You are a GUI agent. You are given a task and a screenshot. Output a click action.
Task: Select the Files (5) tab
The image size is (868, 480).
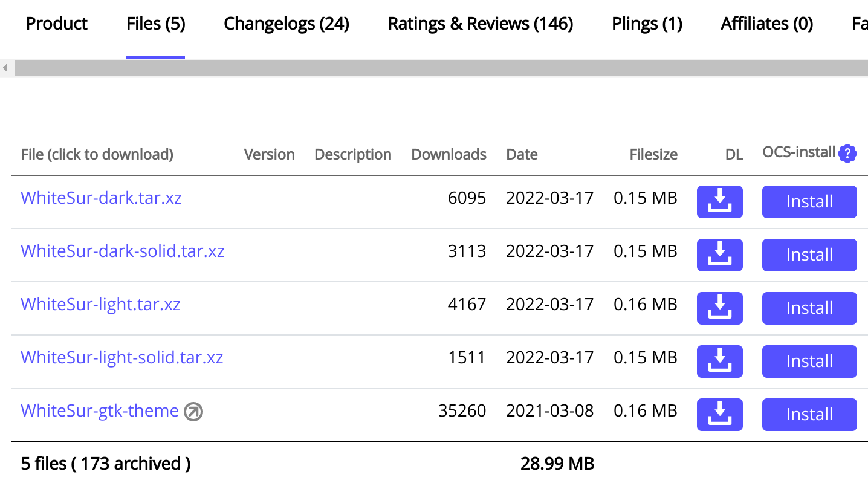[x=155, y=24]
